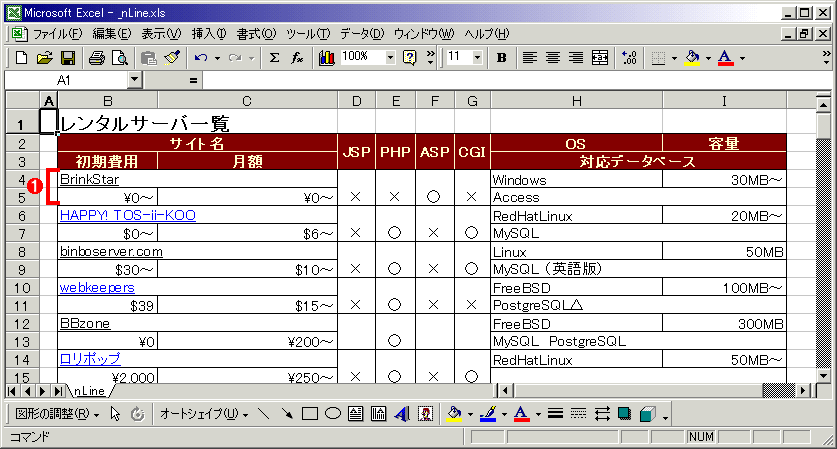Toggle Bold formatting
This screenshot has width=837, height=449.
501,58
